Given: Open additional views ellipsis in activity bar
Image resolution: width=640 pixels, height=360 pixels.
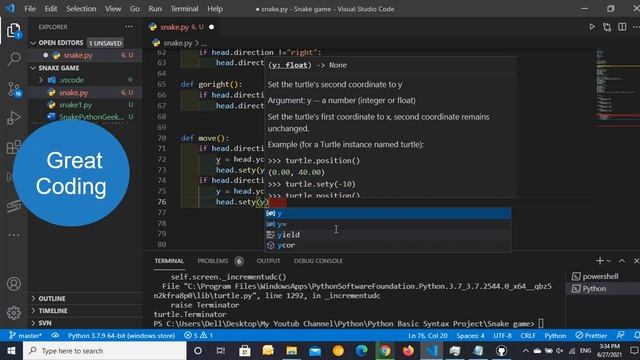Looking at the screenshot, I should [14, 235].
